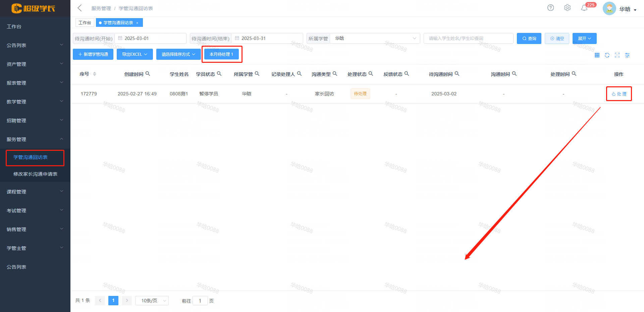Click the back arrow next to 服务管理 breadcrumb

pos(79,8)
